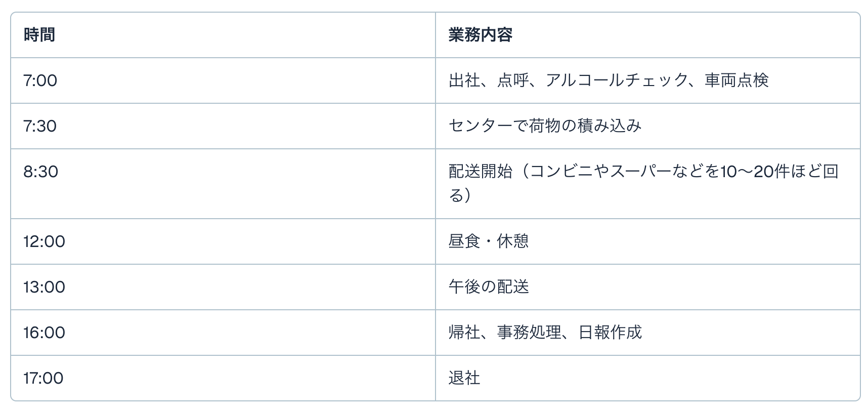Select the 13:00 time cell
This screenshot has width=868, height=411.
(x=44, y=287)
